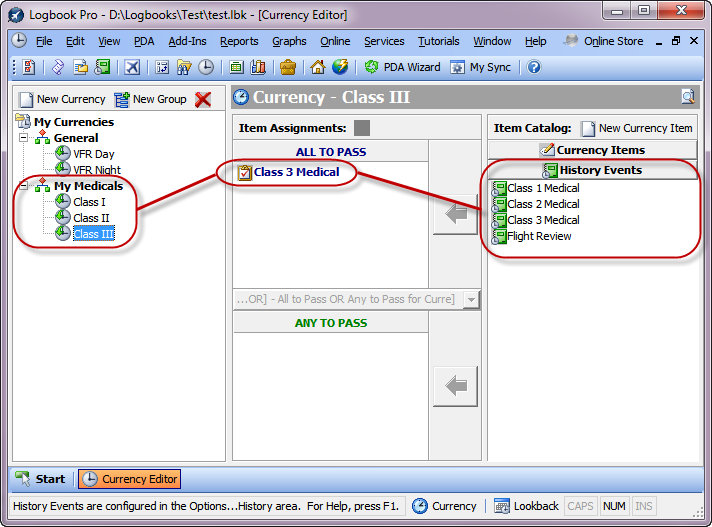Open the Services menu
The width and height of the screenshot is (712, 527).
[384, 41]
